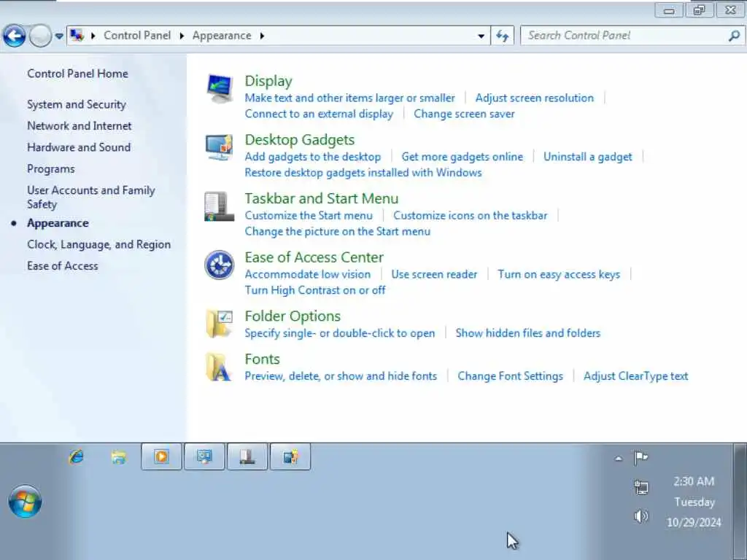Refresh the Control Panel view
The image size is (747, 560).
pyautogui.click(x=502, y=36)
